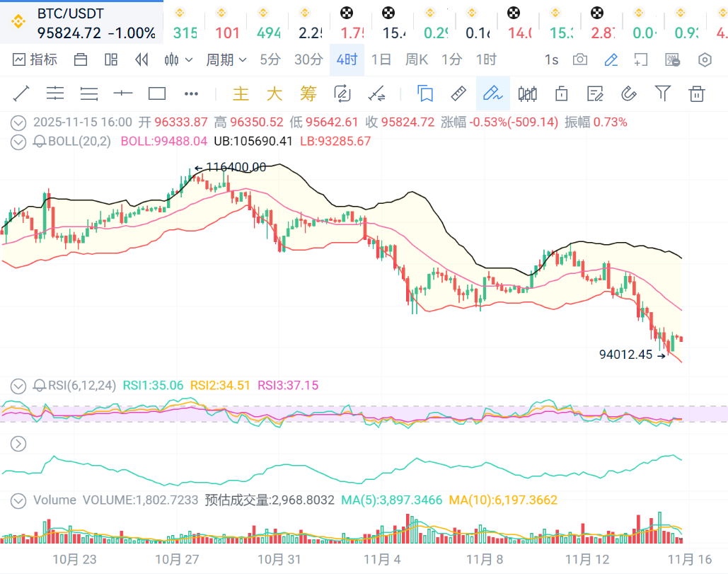Open the 周期 period dropdown
The image size is (728, 574).
[226, 60]
